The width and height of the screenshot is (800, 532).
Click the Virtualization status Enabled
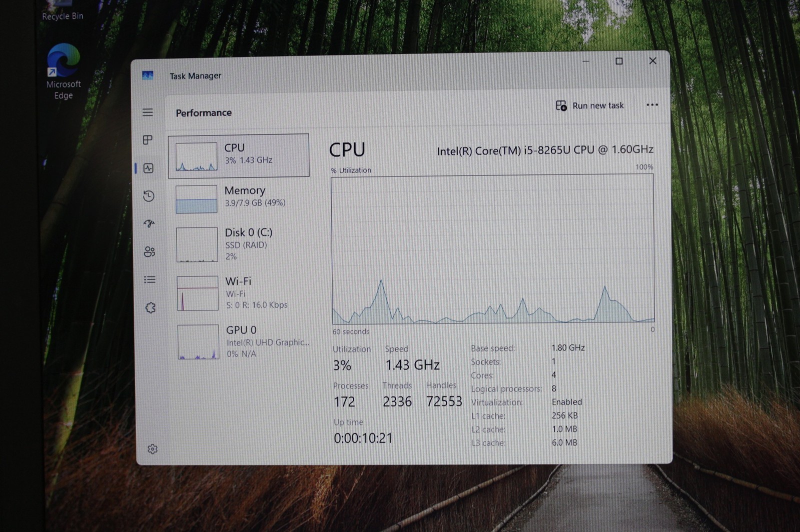(567, 402)
